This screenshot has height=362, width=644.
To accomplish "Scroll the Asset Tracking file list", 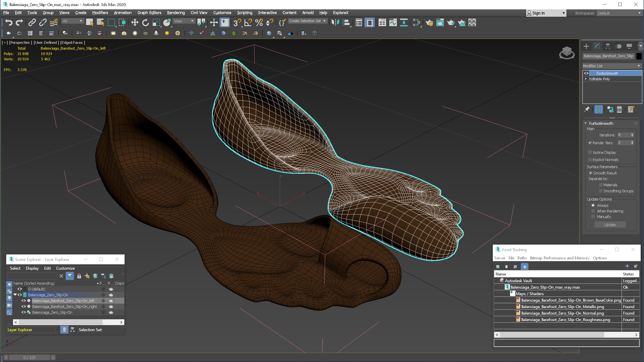I will click(x=568, y=335).
